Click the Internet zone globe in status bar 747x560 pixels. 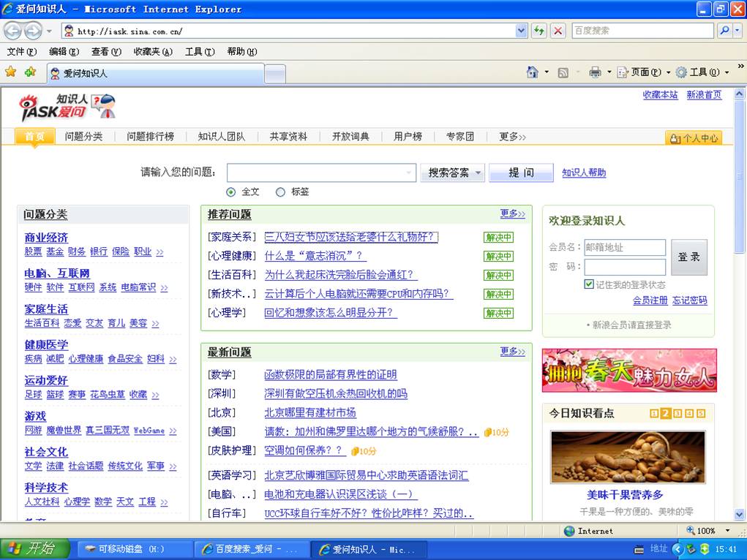click(568, 531)
